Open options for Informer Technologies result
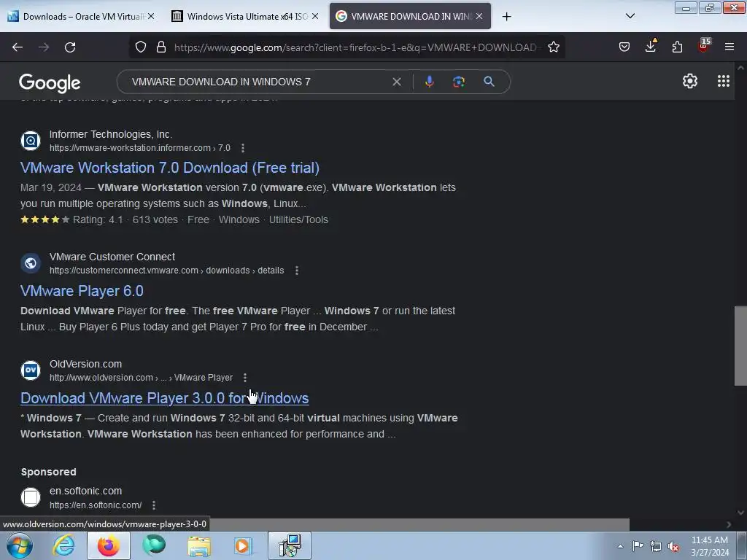Screen dimensions: 747x560 tap(243, 148)
